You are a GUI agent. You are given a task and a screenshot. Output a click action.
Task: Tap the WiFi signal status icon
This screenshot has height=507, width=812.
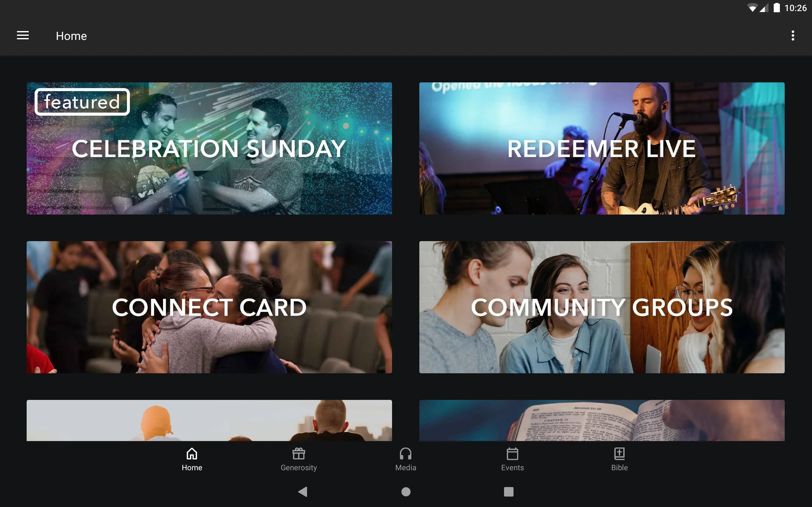coord(750,8)
